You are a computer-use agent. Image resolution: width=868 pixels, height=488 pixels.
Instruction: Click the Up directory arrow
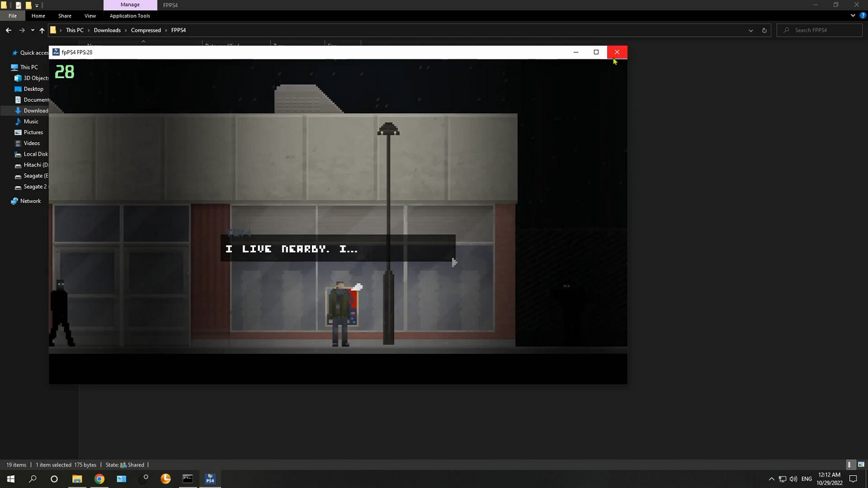click(x=42, y=30)
